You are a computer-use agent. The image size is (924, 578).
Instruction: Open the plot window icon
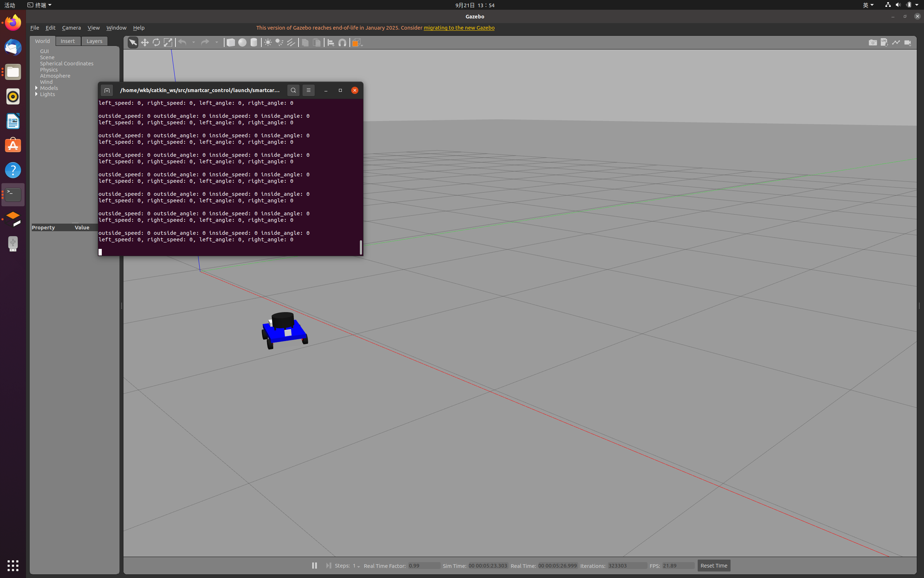(x=896, y=42)
